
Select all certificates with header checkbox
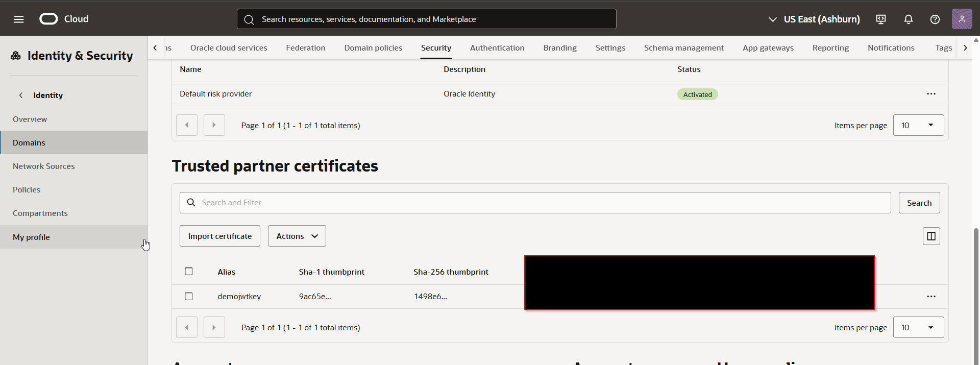[x=189, y=272]
